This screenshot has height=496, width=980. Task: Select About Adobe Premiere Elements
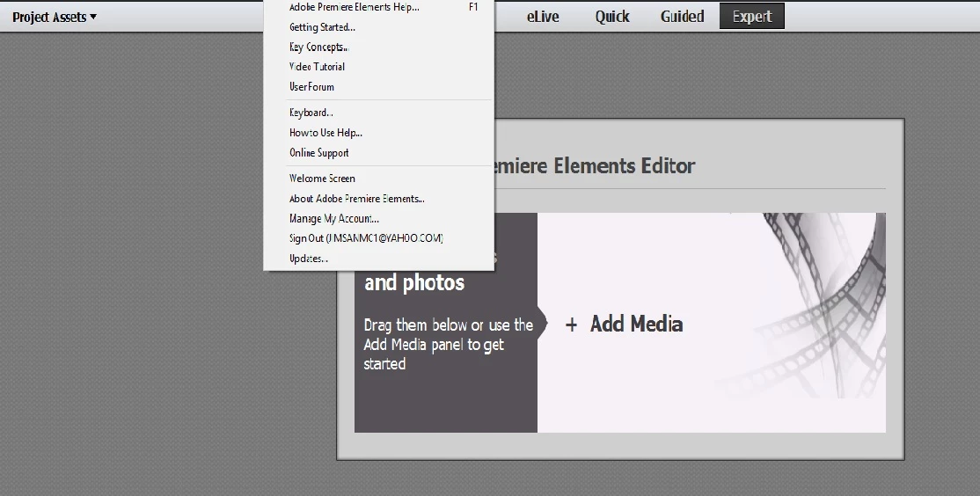(x=379, y=199)
